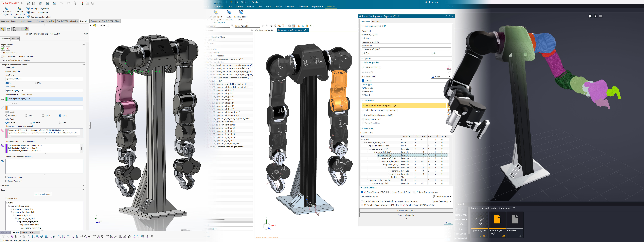644x242 pixels.
Task: Open the SolidWorks FeatureManager tree tab icon
Action: (3, 29)
